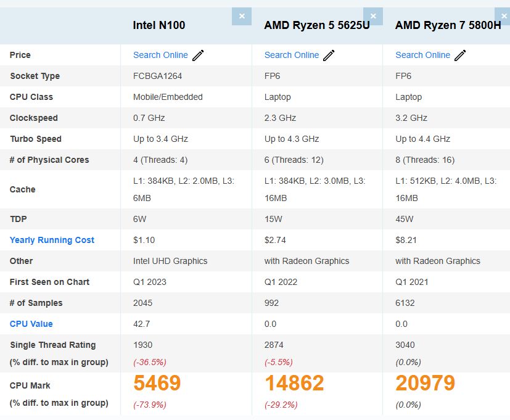Click the 2.3 GHz clockspeed value

[x=280, y=118]
